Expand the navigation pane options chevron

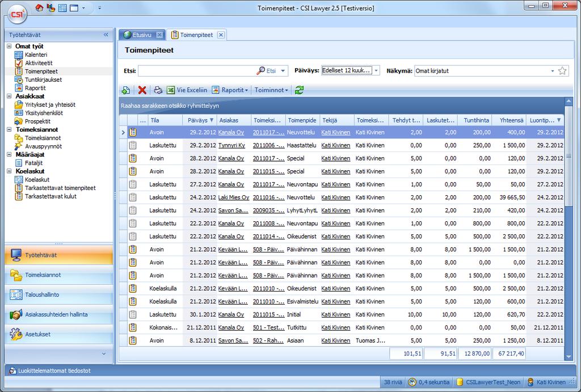click(x=104, y=353)
